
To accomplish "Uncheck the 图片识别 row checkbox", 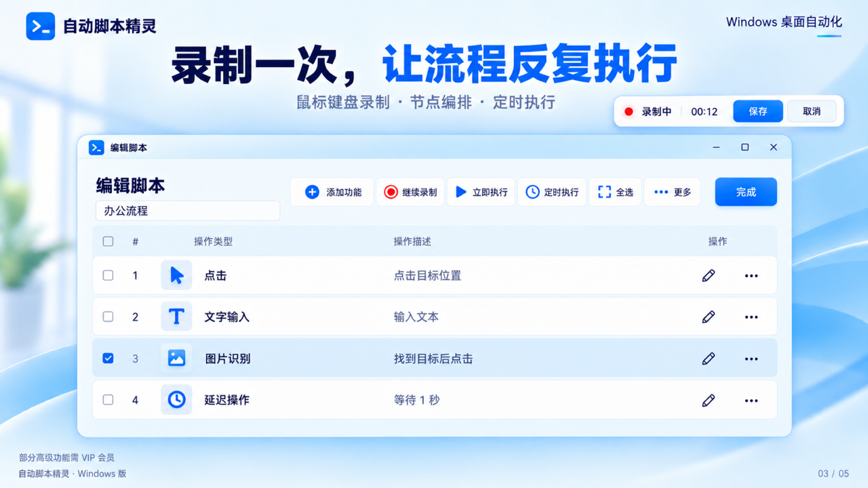I will pyautogui.click(x=108, y=358).
